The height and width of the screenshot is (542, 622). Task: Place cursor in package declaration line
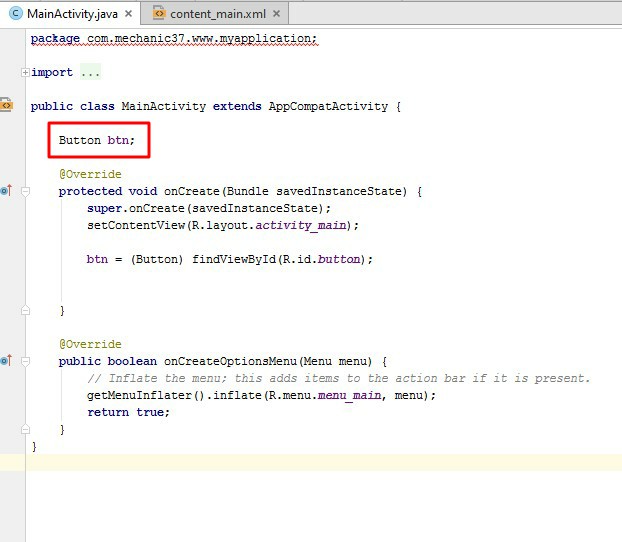click(174, 38)
